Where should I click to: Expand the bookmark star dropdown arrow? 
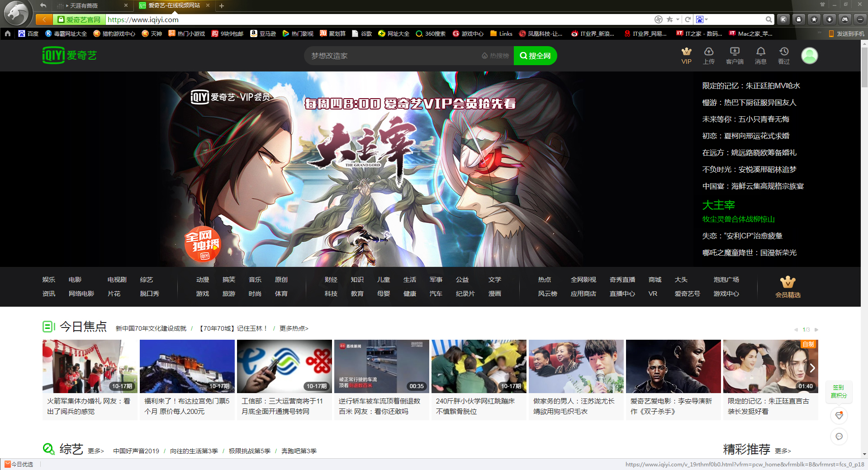coord(678,19)
